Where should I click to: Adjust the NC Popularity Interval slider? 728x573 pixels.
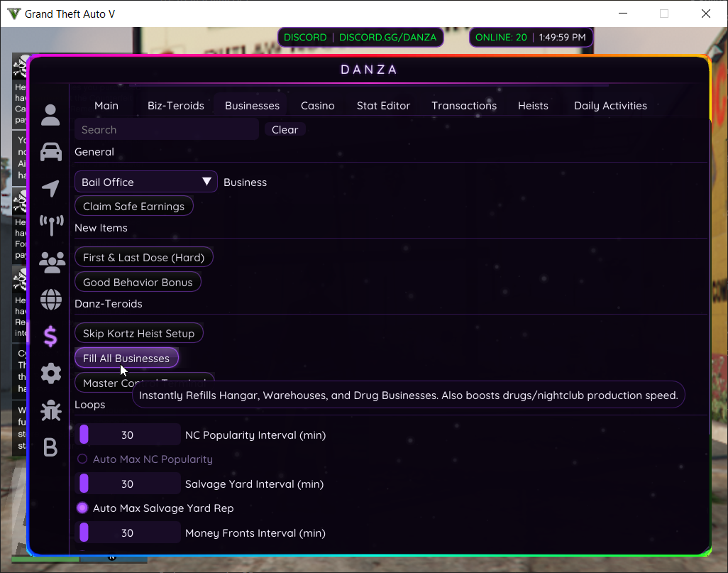coord(128,435)
